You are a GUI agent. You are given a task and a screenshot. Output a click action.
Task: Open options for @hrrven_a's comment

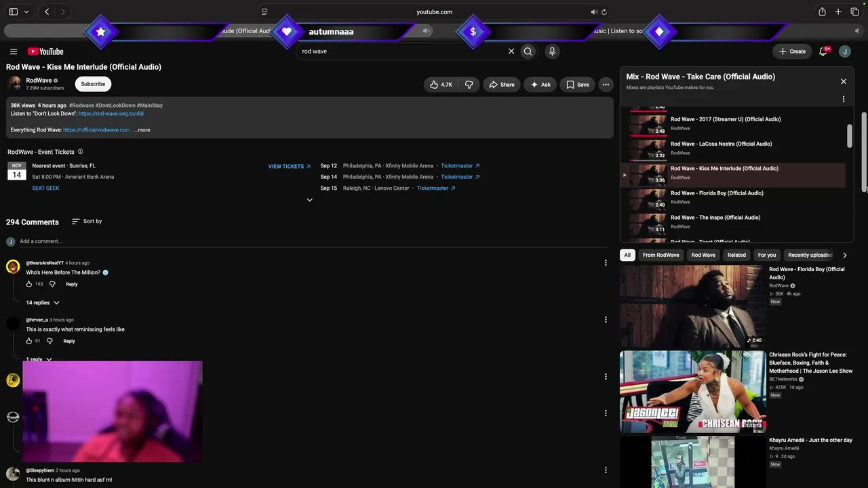606,320
